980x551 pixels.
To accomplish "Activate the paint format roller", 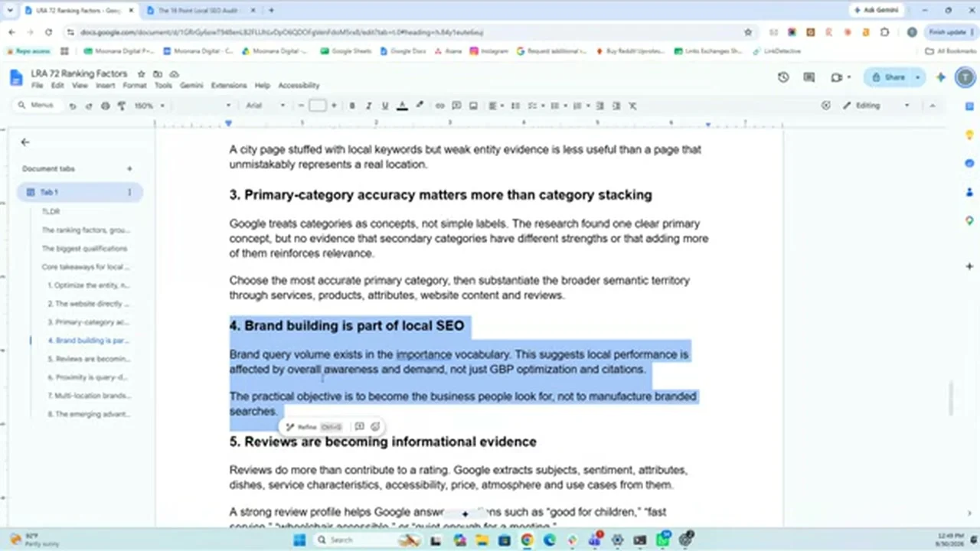I will (121, 106).
